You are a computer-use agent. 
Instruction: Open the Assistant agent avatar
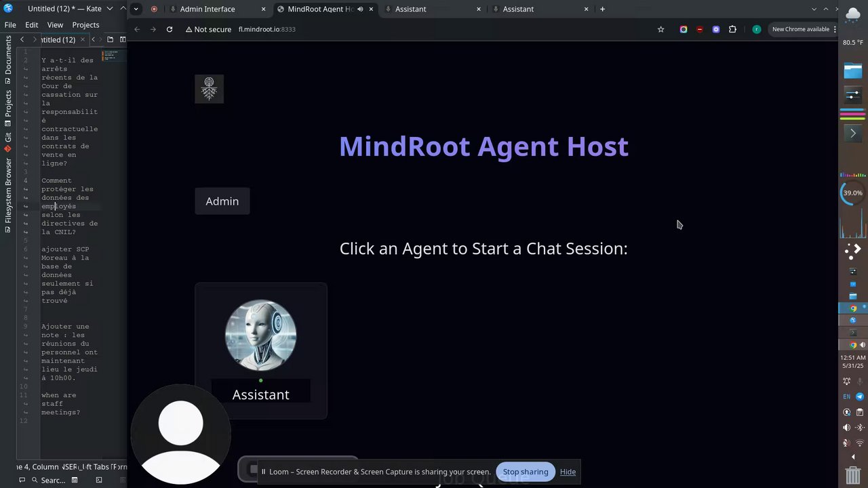[260, 335]
